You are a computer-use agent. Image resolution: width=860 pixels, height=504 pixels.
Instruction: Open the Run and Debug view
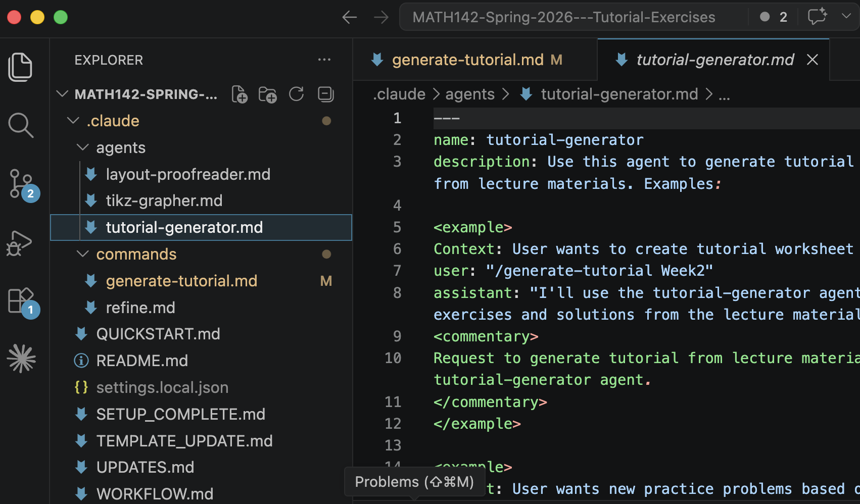(19, 243)
